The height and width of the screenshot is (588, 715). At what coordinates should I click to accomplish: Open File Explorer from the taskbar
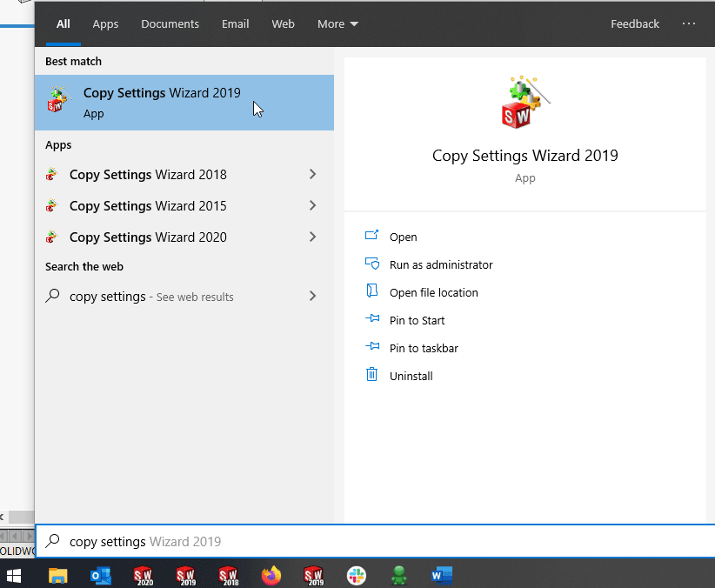pos(58,575)
